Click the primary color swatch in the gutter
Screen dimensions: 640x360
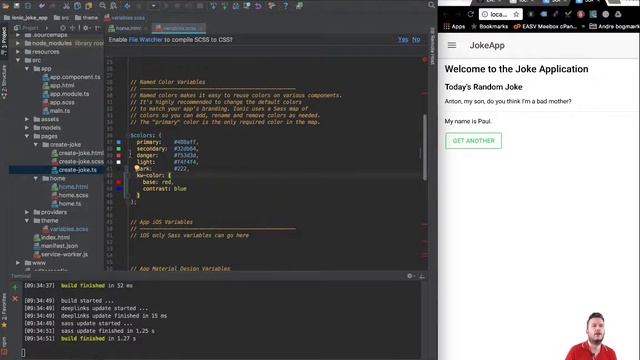click(x=119, y=142)
